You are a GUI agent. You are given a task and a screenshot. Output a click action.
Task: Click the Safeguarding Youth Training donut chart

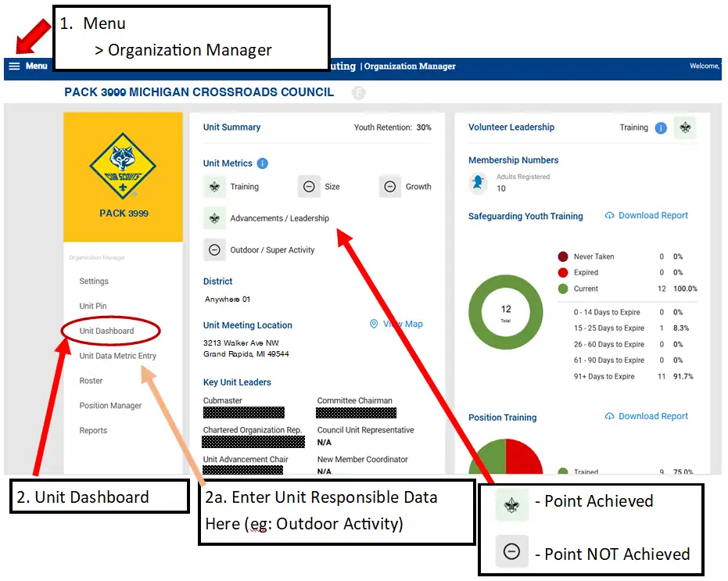(506, 312)
